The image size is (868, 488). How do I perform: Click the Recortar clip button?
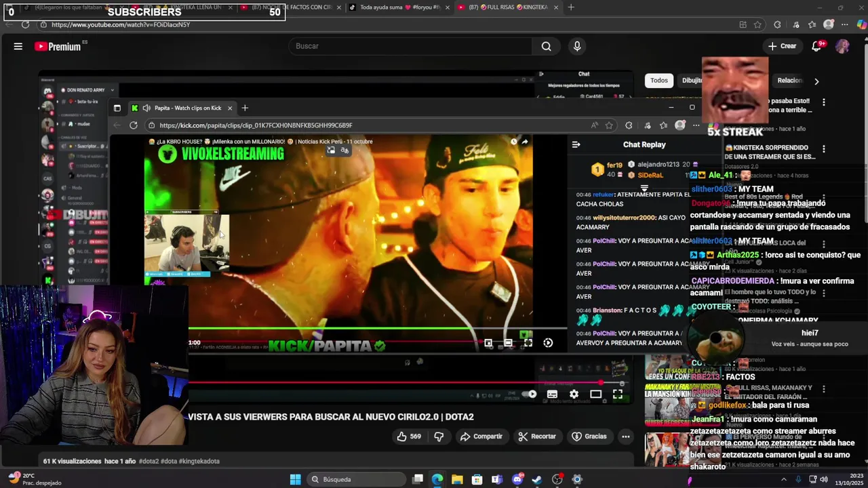[x=536, y=436]
